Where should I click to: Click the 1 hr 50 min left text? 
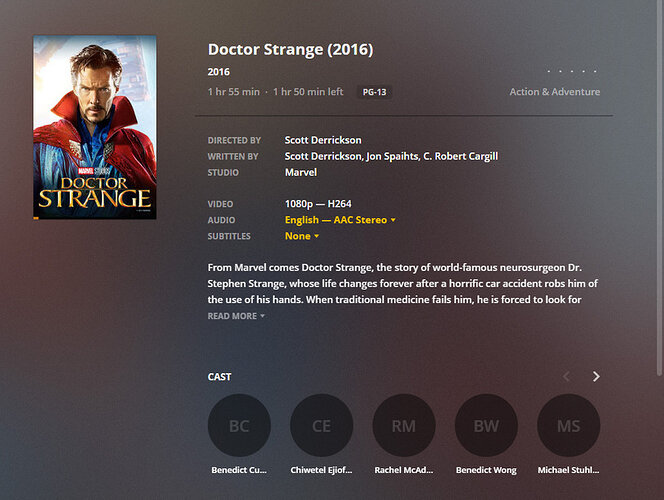[308, 92]
